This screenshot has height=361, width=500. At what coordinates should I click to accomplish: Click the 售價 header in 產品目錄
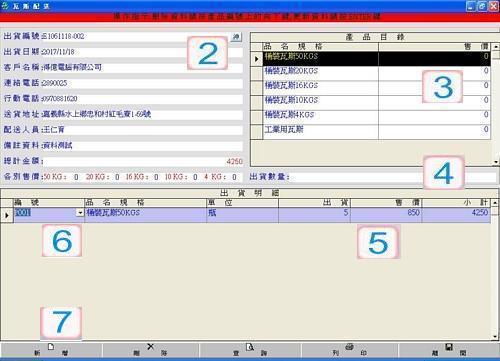pyautogui.click(x=434, y=46)
